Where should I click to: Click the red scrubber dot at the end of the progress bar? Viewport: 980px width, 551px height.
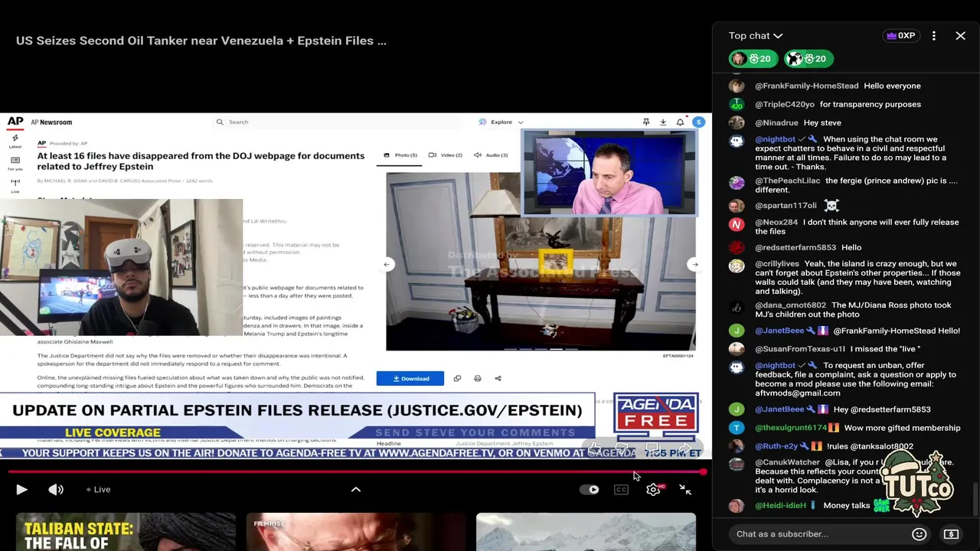(703, 472)
